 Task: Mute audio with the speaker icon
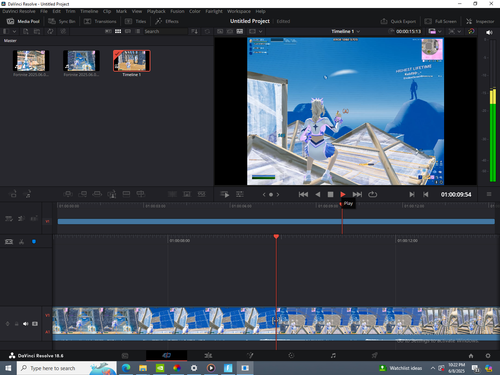(489, 32)
